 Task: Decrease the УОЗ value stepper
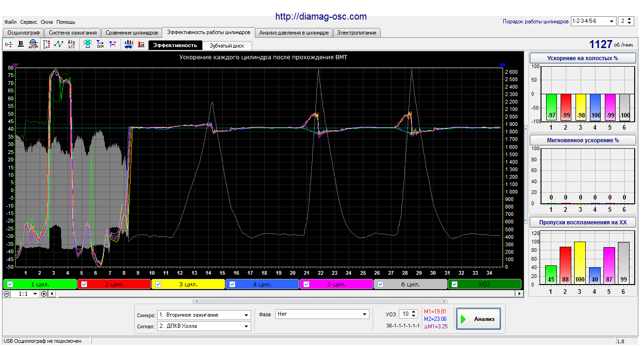415,317
